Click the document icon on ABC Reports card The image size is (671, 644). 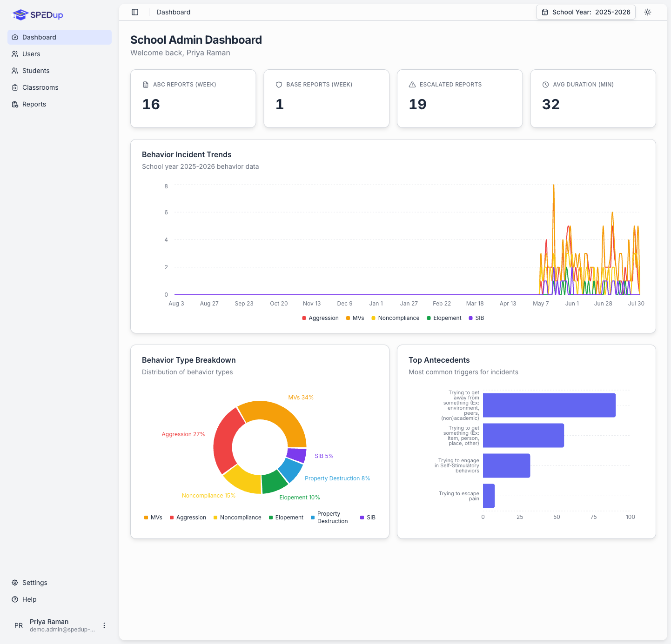[x=146, y=85]
